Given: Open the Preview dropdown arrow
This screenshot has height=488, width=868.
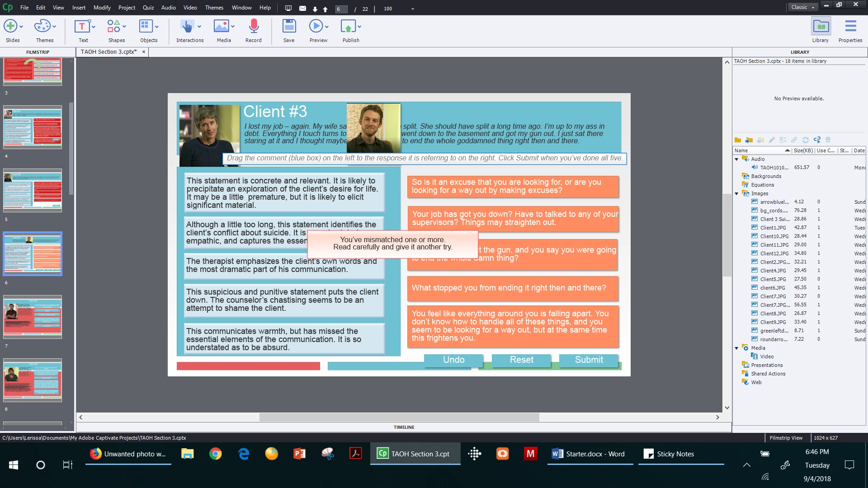Looking at the screenshot, I should point(327,27).
